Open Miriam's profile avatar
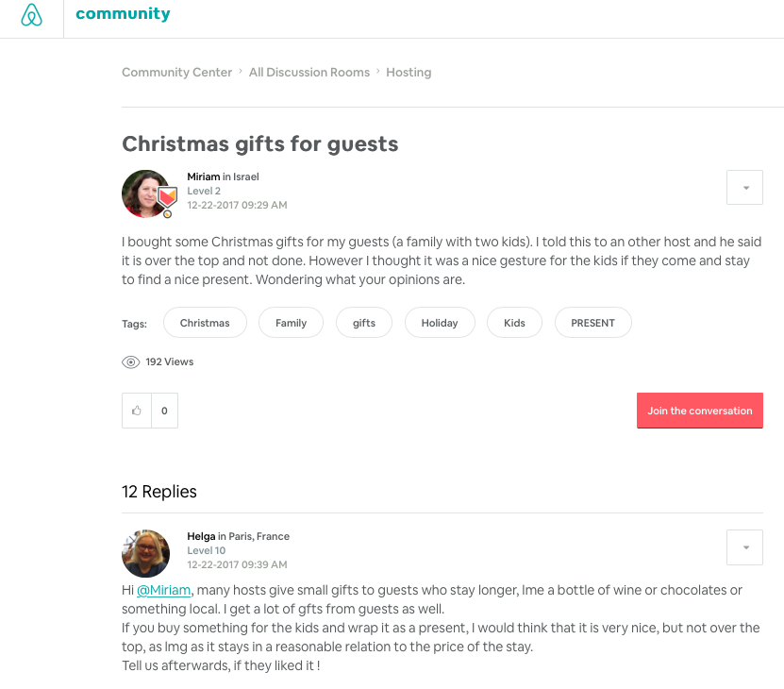The height and width of the screenshot is (689, 784). (x=145, y=193)
